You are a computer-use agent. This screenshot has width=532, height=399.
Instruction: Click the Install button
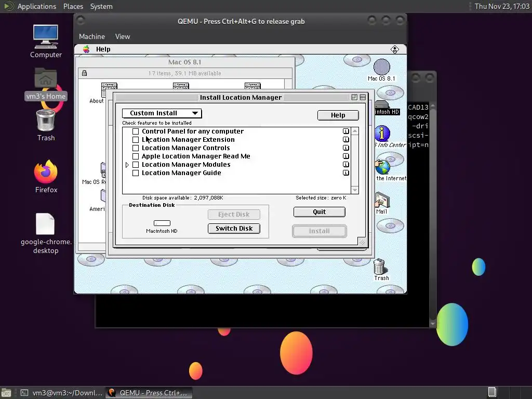(x=320, y=231)
